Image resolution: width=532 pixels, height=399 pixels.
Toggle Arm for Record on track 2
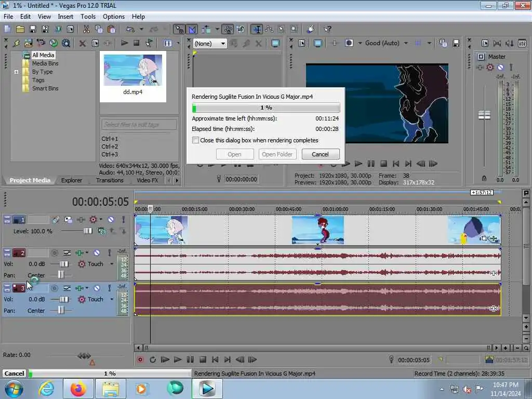[54, 253]
